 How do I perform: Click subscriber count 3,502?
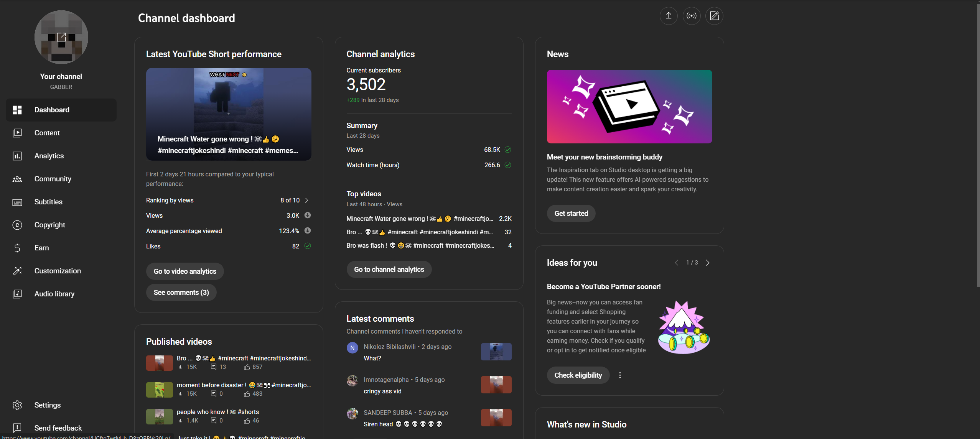click(366, 84)
